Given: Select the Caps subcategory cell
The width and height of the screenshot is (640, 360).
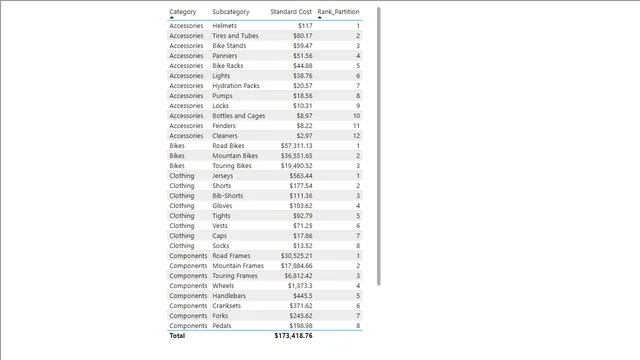Looking at the screenshot, I should pyautogui.click(x=220, y=236).
